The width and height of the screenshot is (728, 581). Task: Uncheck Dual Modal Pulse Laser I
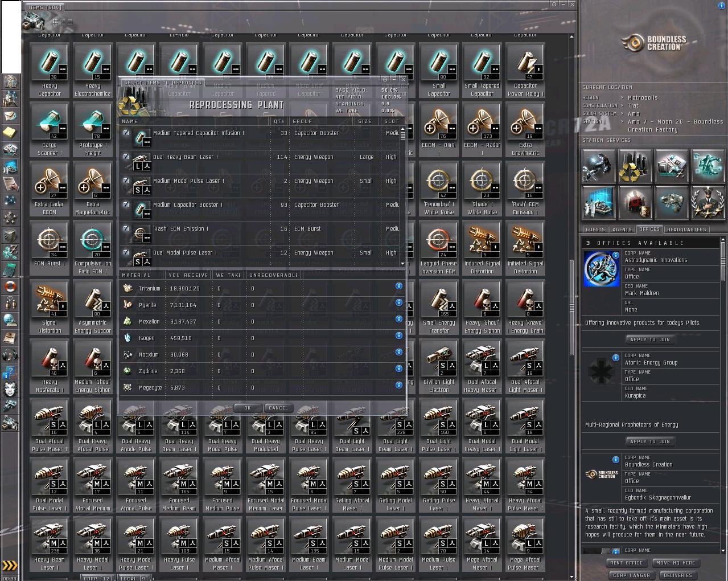point(126,252)
